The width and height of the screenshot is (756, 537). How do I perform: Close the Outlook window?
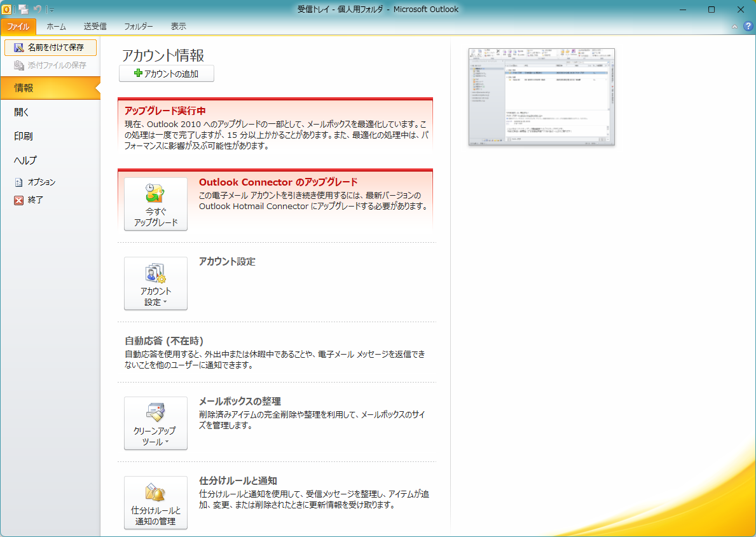741,10
